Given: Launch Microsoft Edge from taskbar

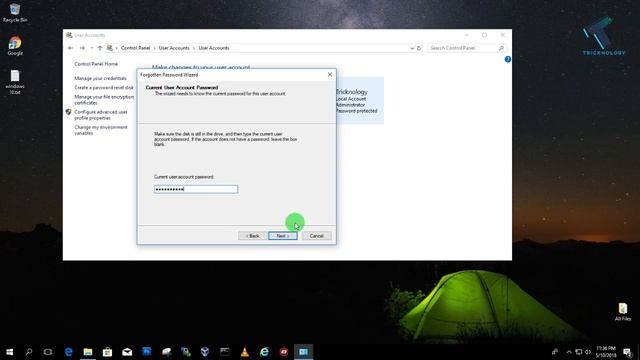Looking at the screenshot, I should click(x=68, y=352).
